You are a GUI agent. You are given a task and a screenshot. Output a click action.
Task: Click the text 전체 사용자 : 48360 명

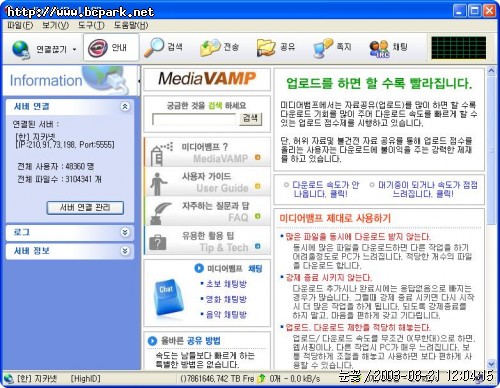(55, 166)
